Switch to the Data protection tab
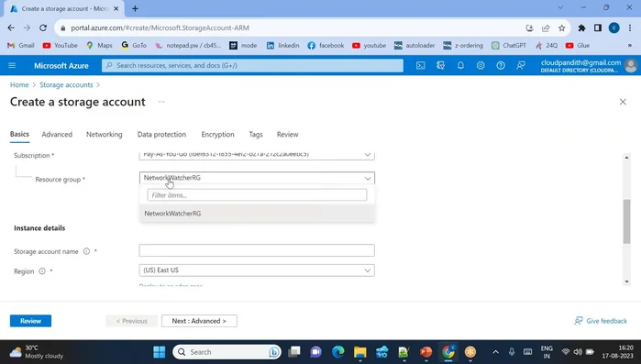Image resolution: width=641 pixels, height=364 pixels. [161, 135]
